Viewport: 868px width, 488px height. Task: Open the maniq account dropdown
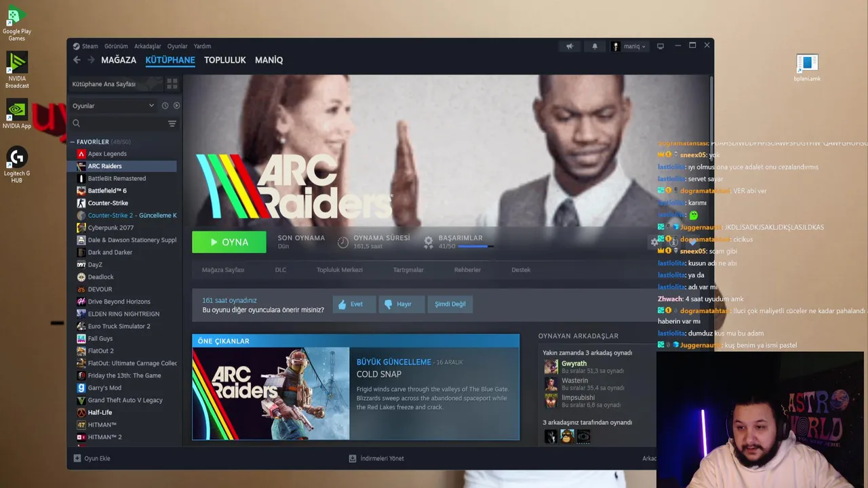point(630,46)
